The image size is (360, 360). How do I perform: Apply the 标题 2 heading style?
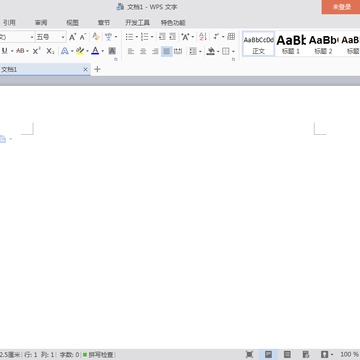323,44
